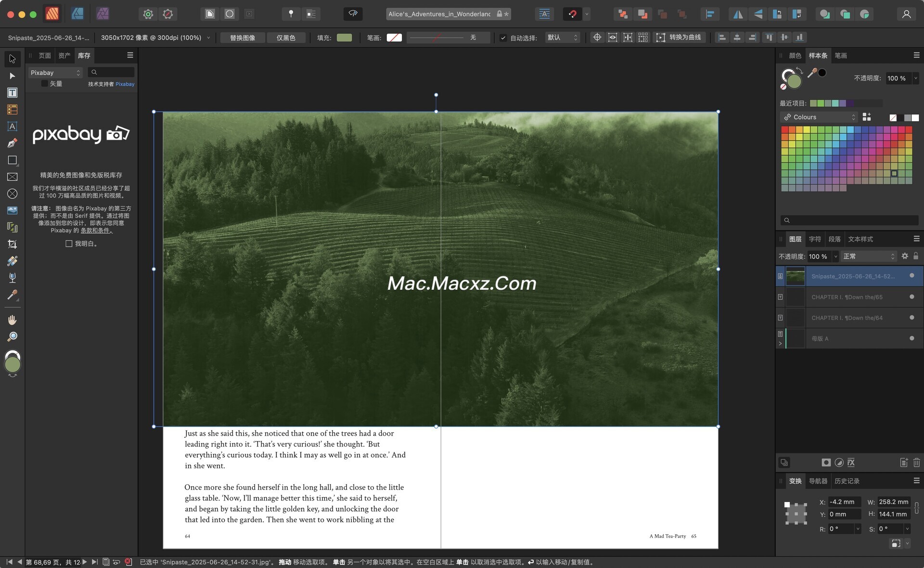
Task: Expand the 母版 A layer
Action: pyautogui.click(x=780, y=344)
